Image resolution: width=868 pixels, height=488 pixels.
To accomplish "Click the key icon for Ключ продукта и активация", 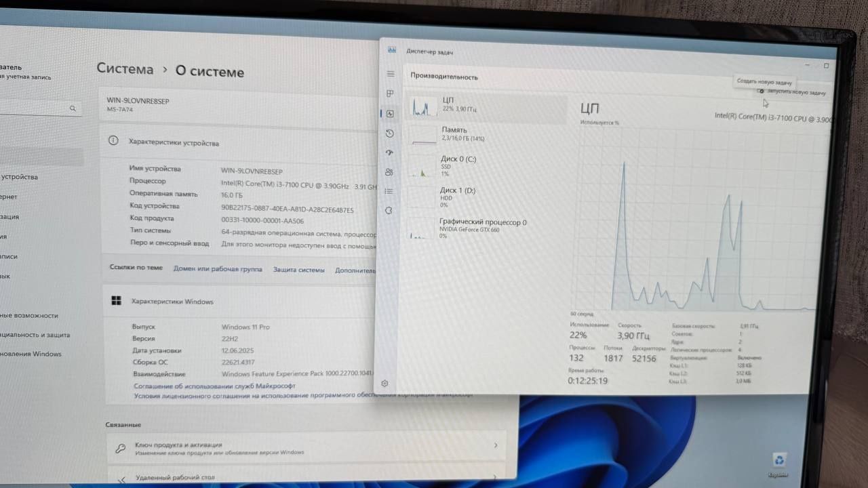I will click(120, 448).
